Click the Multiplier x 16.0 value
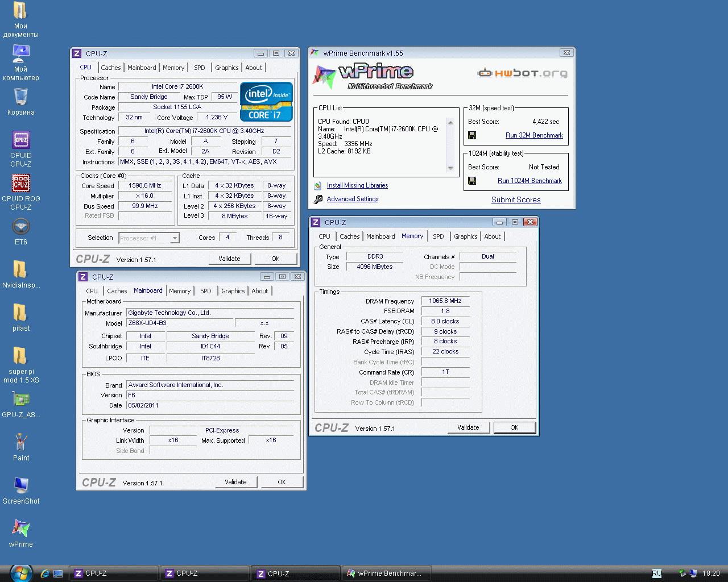 click(x=145, y=196)
